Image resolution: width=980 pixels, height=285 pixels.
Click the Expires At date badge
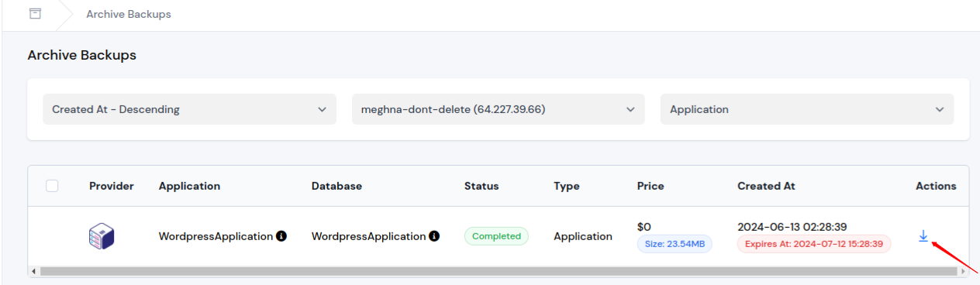pyautogui.click(x=814, y=244)
